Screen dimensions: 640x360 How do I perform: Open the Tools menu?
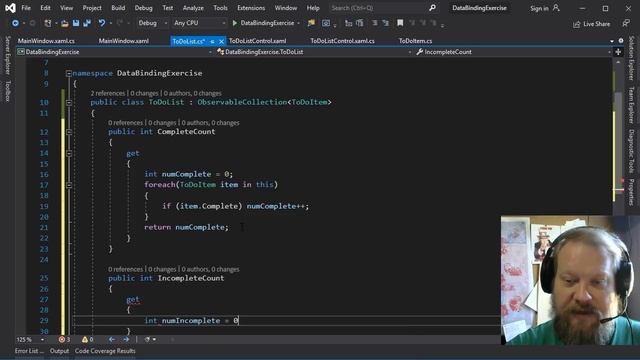point(220,8)
